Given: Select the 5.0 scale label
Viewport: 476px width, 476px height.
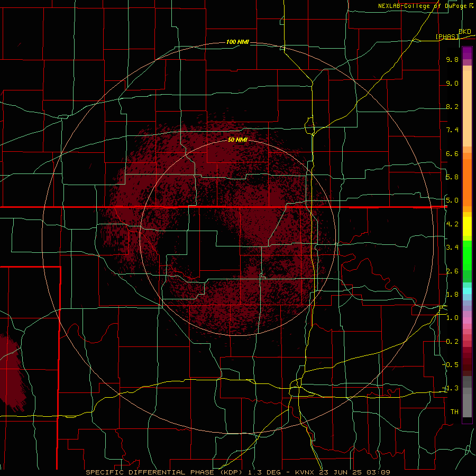Looking at the screenshot, I should 452,200.
